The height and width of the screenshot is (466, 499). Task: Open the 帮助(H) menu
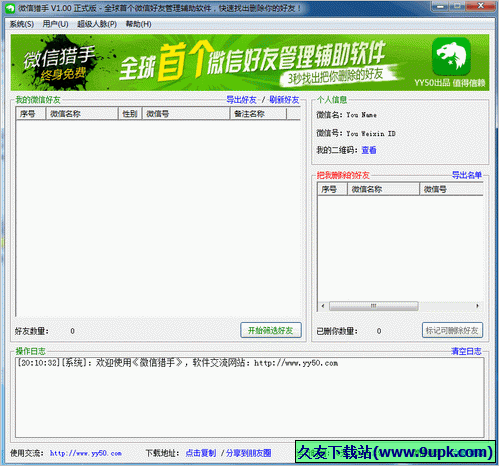pyautogui.click(x=138, y=24)
